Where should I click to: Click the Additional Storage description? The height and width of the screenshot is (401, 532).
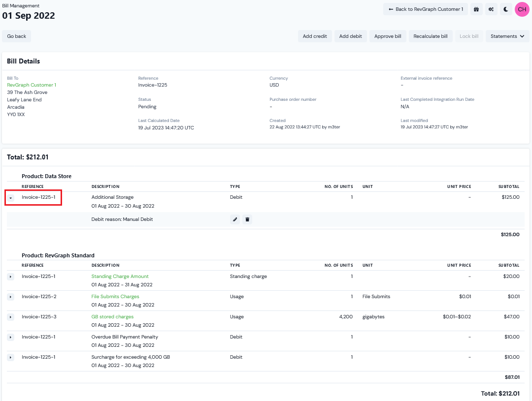[112, 197]
